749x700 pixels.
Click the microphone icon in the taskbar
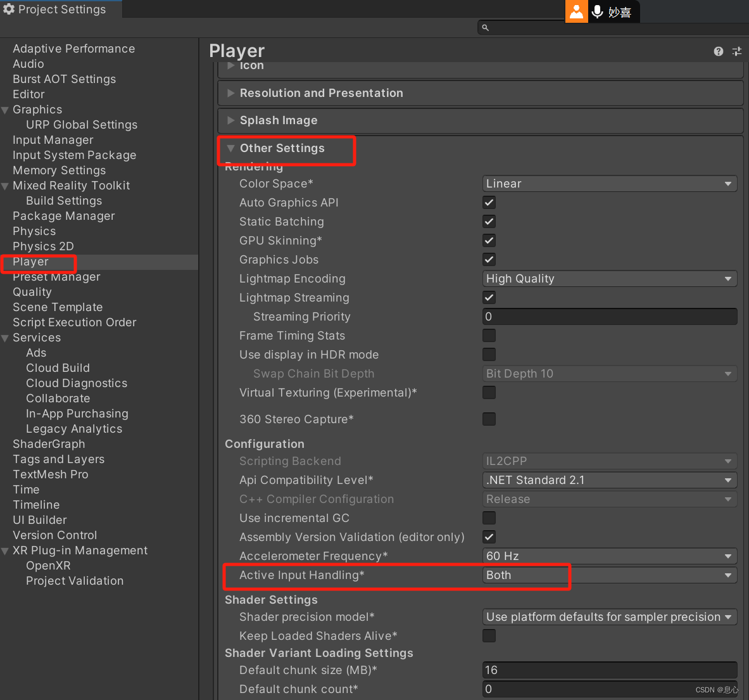pyautogui.click(x=597, y=11)
